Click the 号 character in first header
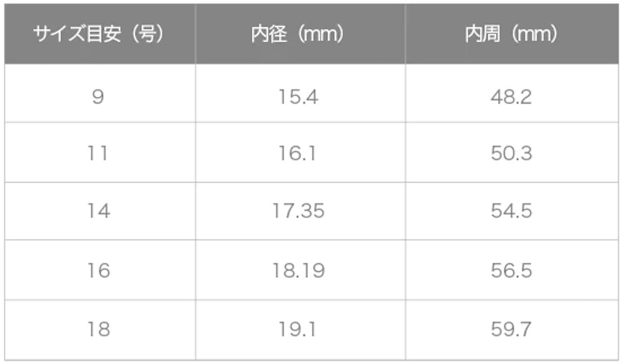Screen dimensions: 624x364 coord(147,34)
